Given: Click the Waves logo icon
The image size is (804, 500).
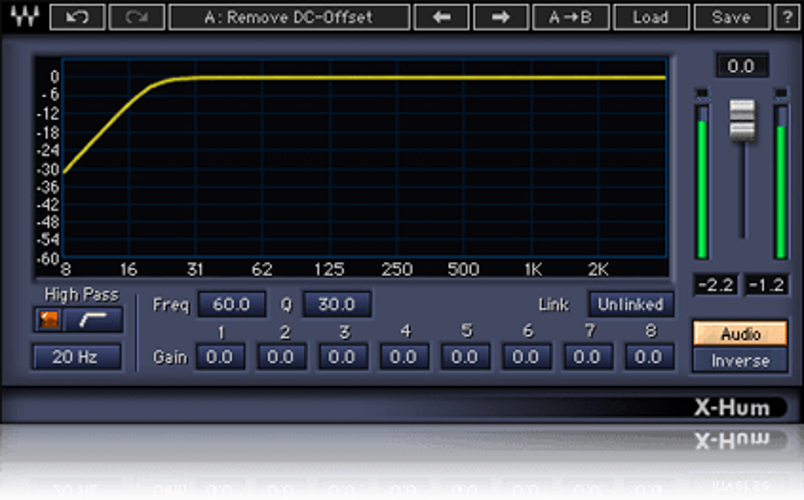Looking at the screenshot, I should point(25,16).
